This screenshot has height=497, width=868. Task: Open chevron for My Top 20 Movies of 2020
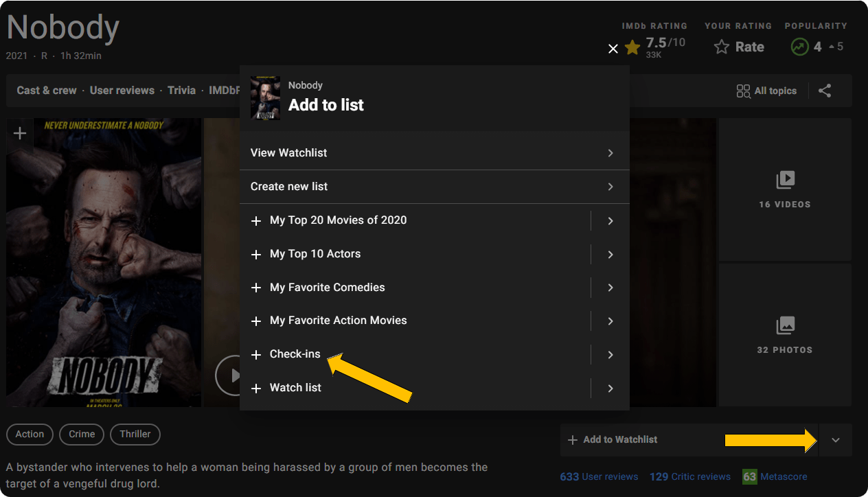(610, 221)
